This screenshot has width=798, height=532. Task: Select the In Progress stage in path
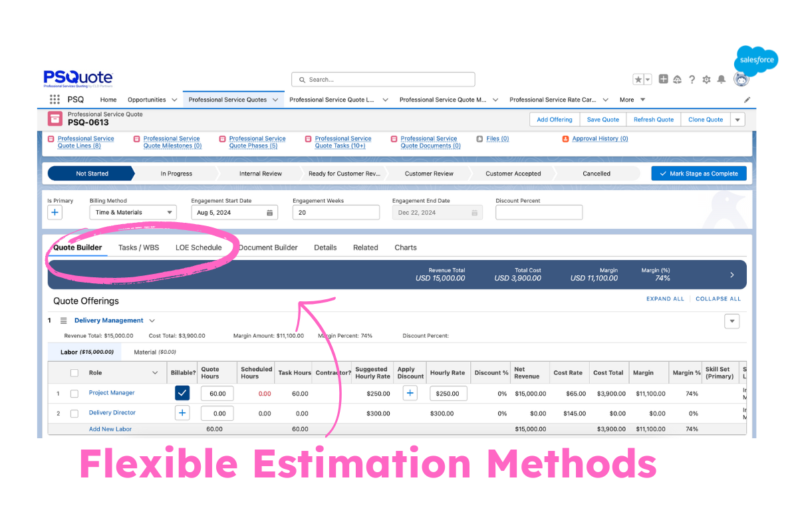(176, 174)
